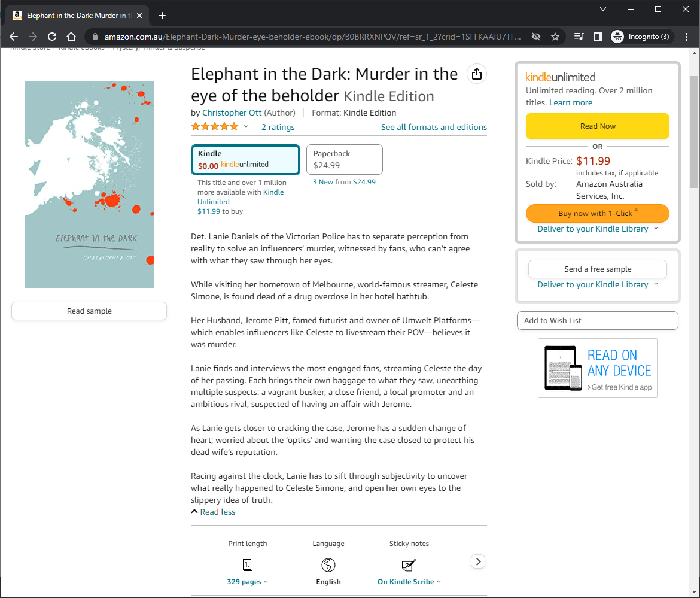Expand Deliver to your Kindle Library under Buy now
Viewport: 700px width, 598px height.
point(598,229)
